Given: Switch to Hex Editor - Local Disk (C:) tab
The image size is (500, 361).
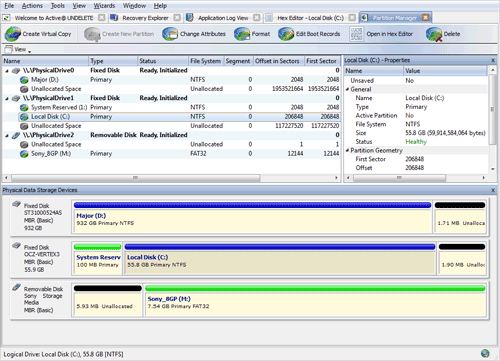Looking at the screenshot, I should click(310, 18).
